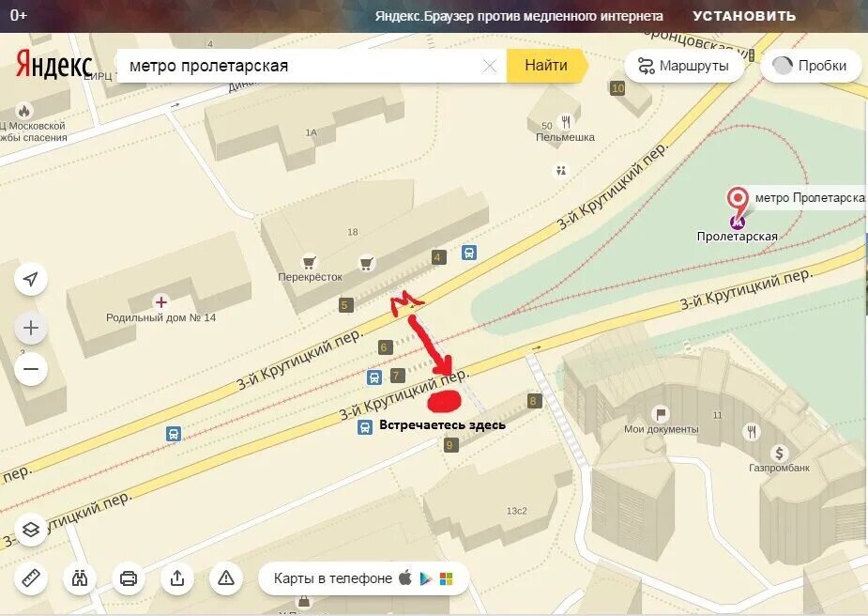Zoom out with the minus button
This screenshot has height=616, width=868.
coord(31,369)
